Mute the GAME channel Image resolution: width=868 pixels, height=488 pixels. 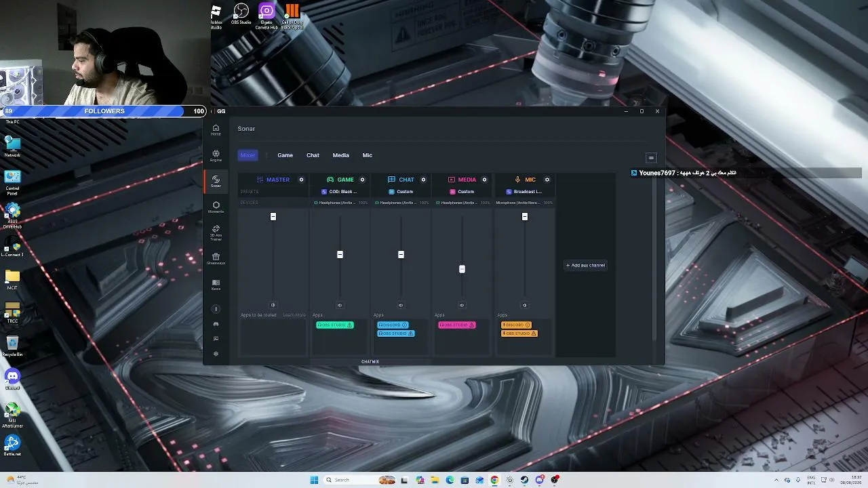[340, 305]
